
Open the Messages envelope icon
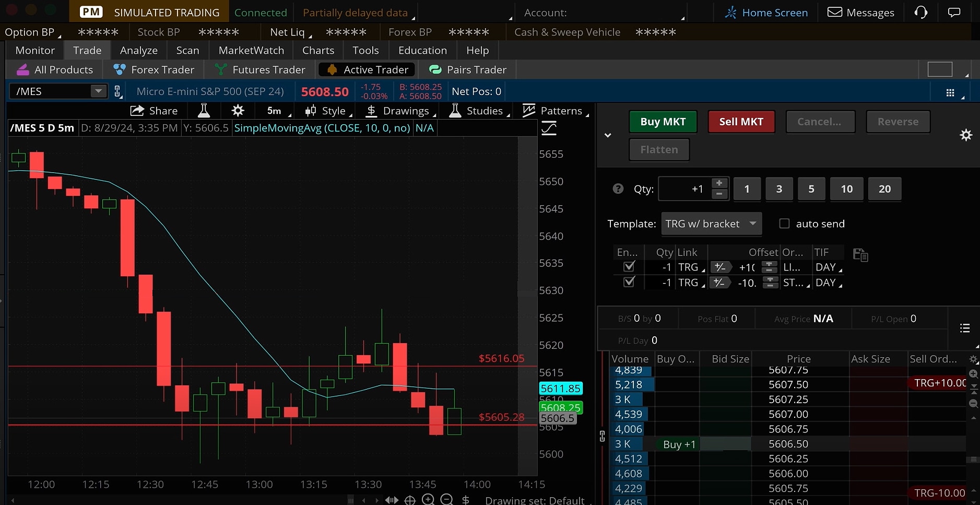tap(835, 12)
